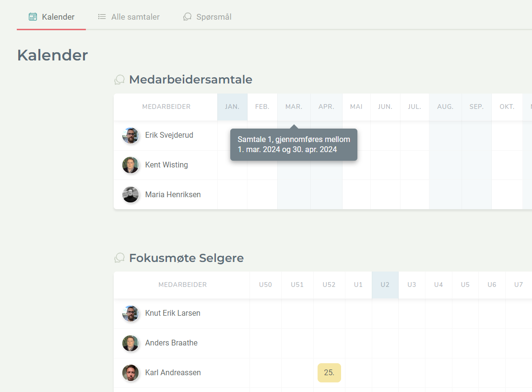Image resolution: width=532 pixels, height=392 pixels.
Task: Select the FEB. month header
Action: tap(262, 107)
